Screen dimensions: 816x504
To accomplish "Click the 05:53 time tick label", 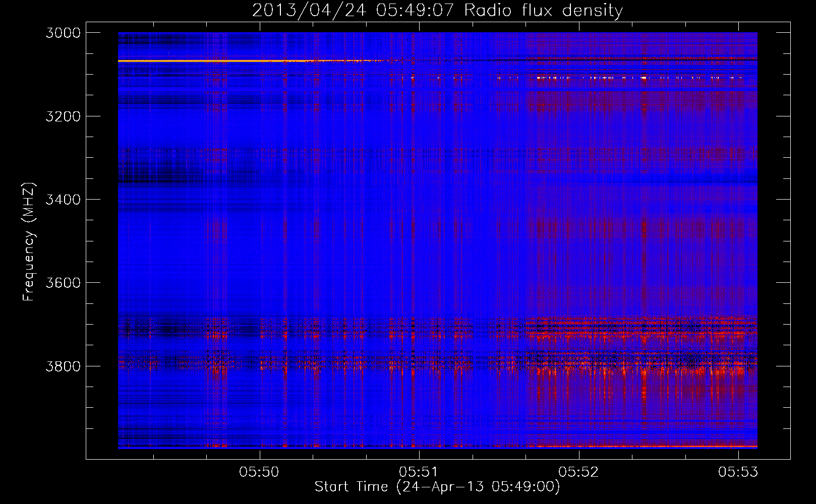I will (738, 472).
